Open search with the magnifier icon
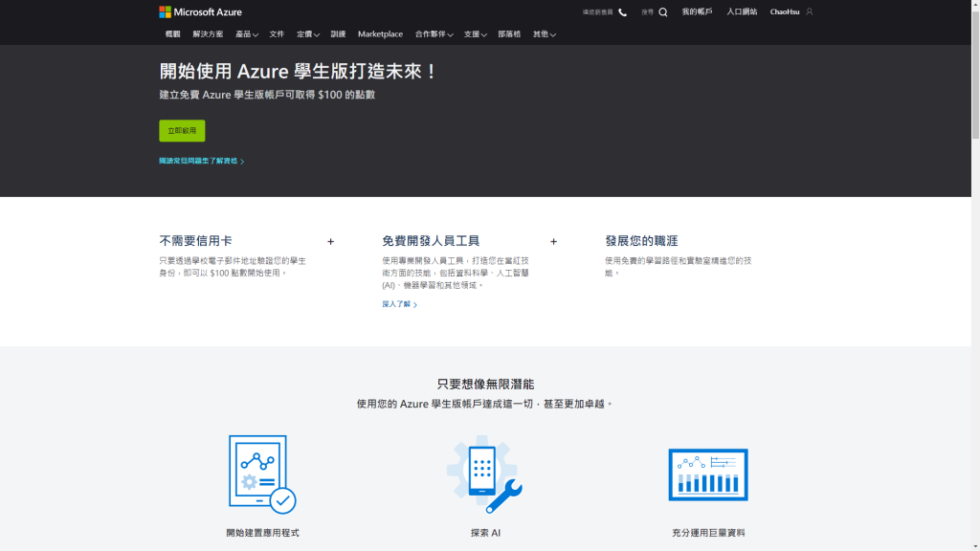 click(x=663, y=11)
